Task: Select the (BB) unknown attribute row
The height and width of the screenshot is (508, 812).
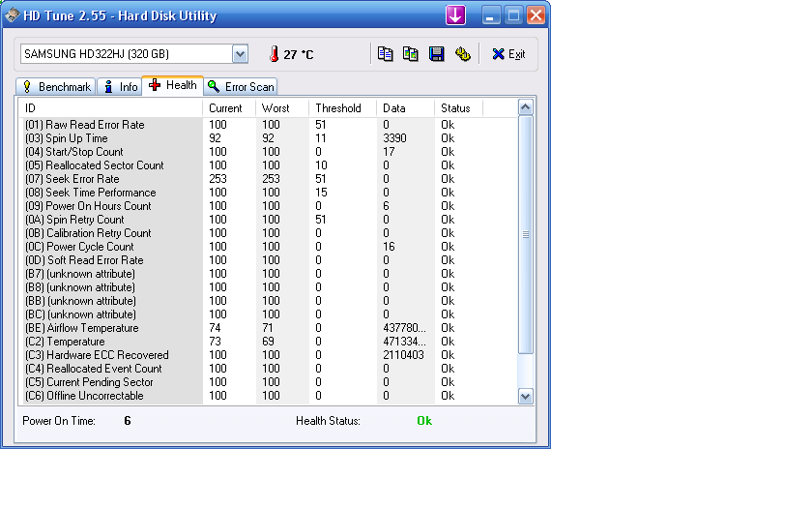Action: click(x=268, y=301)
